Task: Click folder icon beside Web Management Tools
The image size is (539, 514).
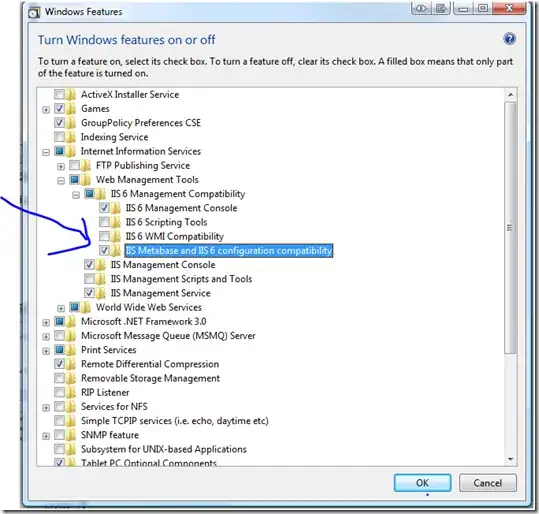Action: pos(86,180)
